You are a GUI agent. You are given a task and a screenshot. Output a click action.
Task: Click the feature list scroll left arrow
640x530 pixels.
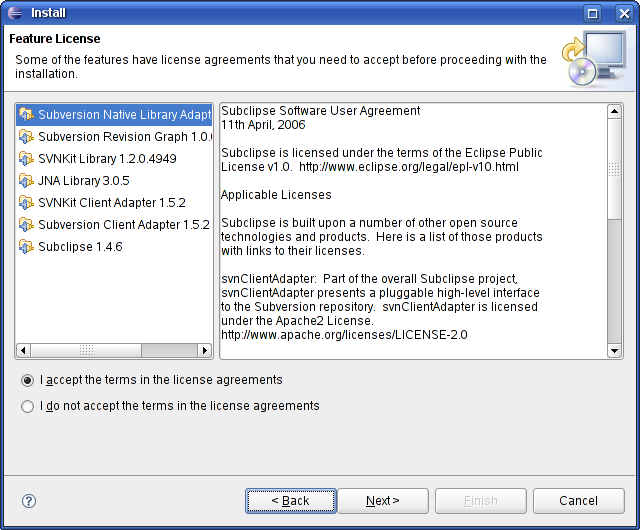23,350
